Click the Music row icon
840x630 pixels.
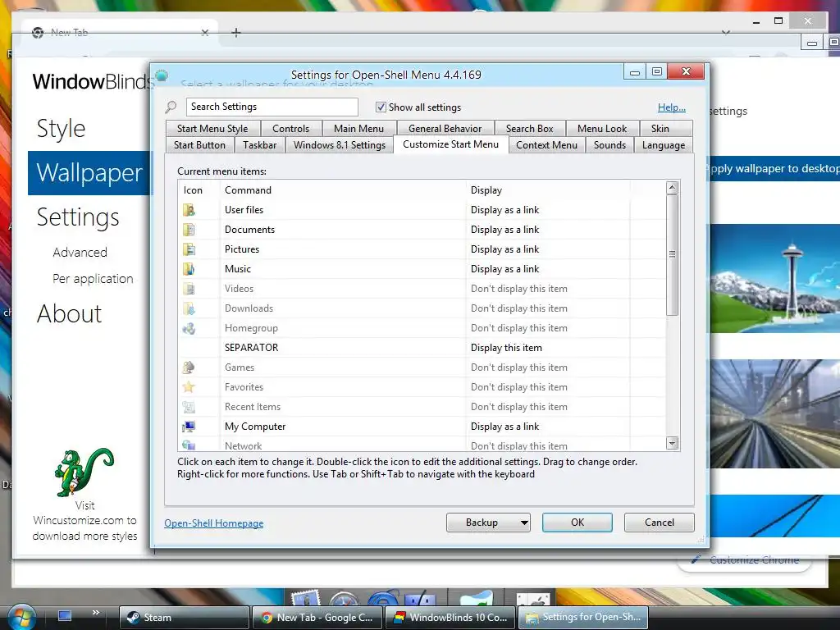point(189,269)
